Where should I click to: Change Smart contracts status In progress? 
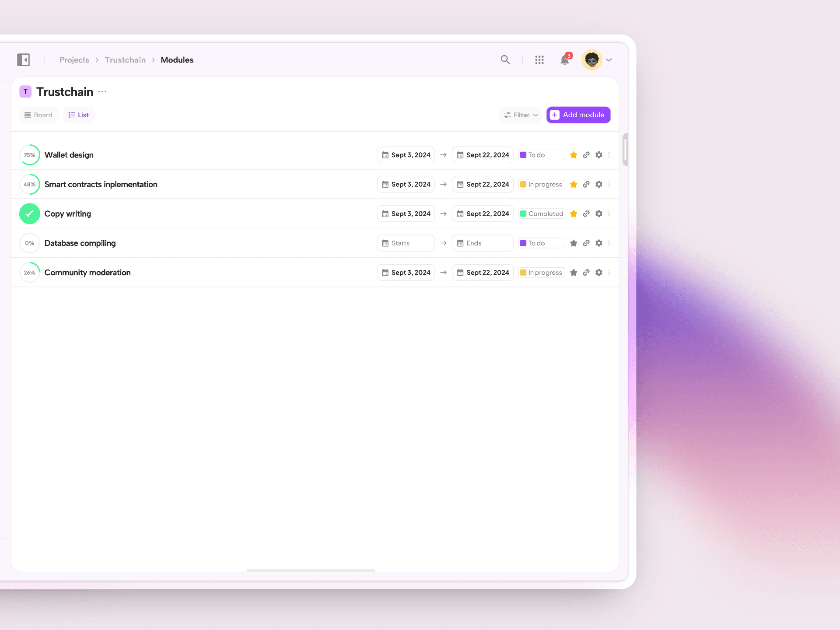(x=541, y=184)
